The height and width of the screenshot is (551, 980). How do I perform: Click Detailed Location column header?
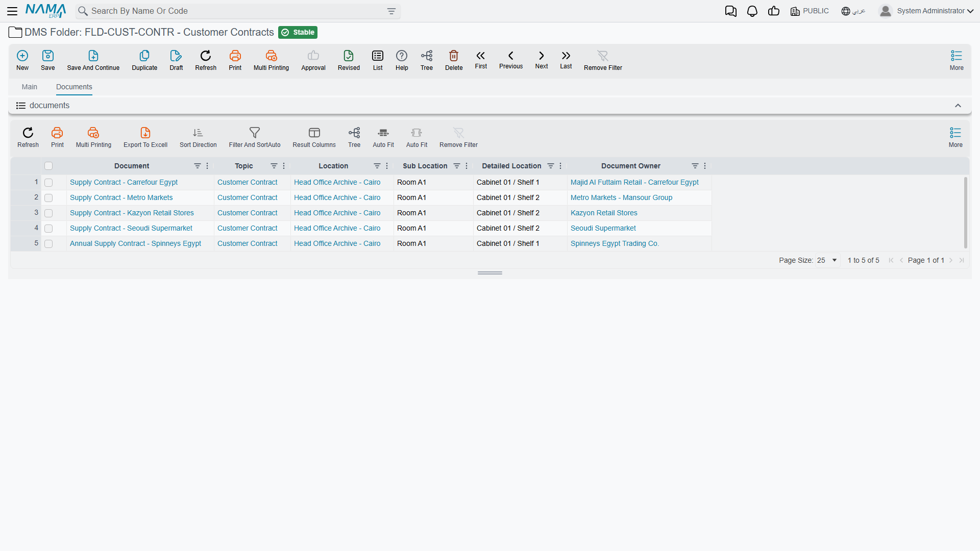pyautogui.click(x=511, y=166)
